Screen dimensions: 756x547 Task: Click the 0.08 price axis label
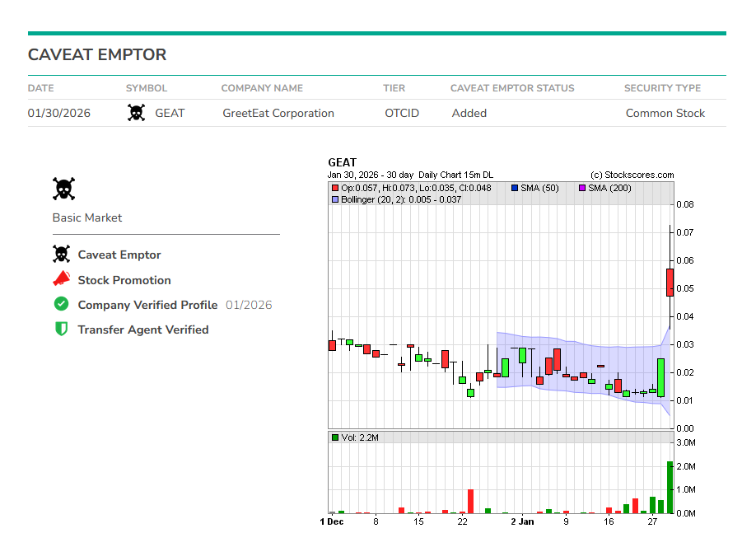[684, 204]
